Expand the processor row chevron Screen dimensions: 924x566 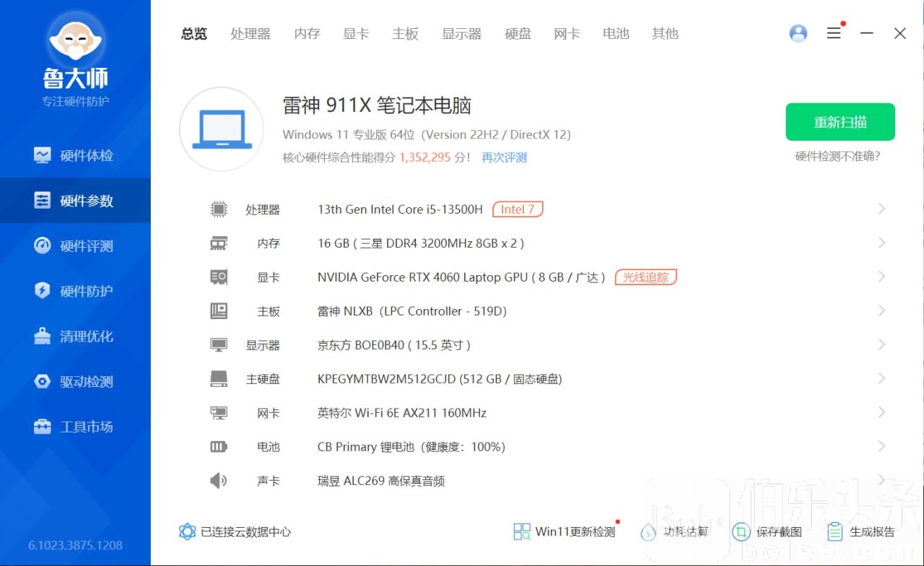click(x=881, y=209)
